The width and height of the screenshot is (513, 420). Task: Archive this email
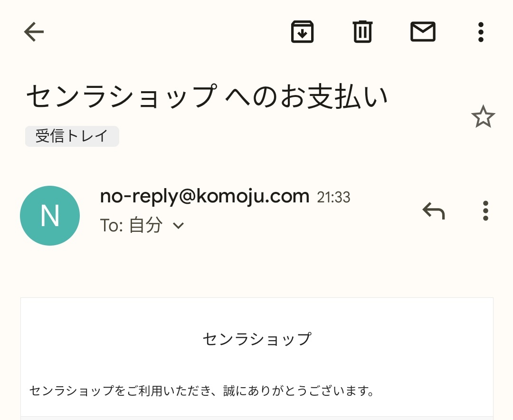coord(302,32)
